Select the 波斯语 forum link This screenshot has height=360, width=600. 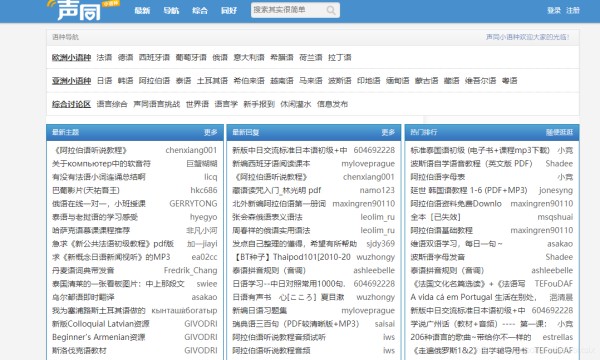(x=340, y=81)
